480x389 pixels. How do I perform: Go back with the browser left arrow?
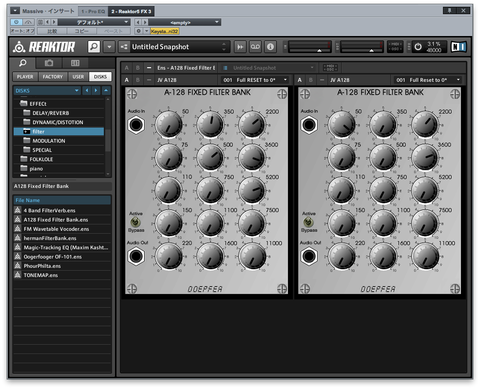87,91
